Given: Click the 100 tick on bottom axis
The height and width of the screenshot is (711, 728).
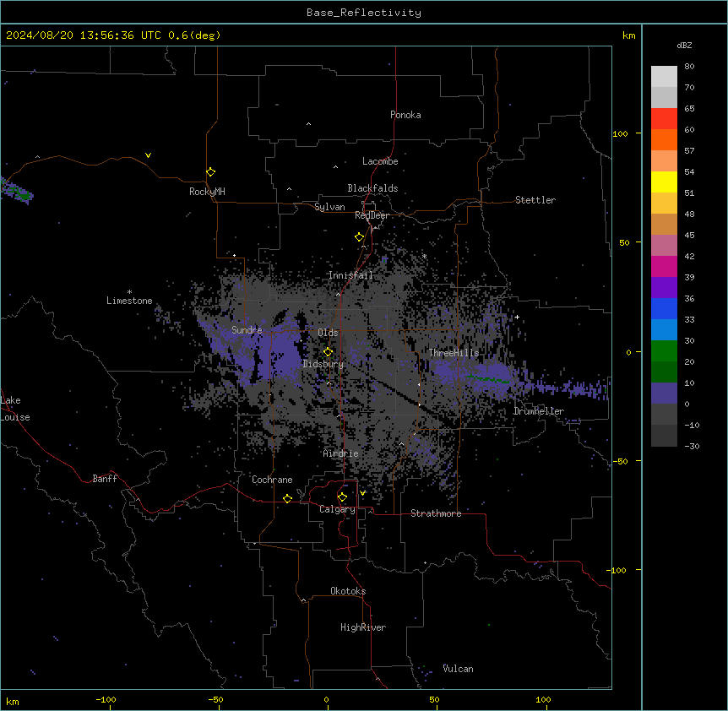Looking at the screenshot, I should 543,699.
